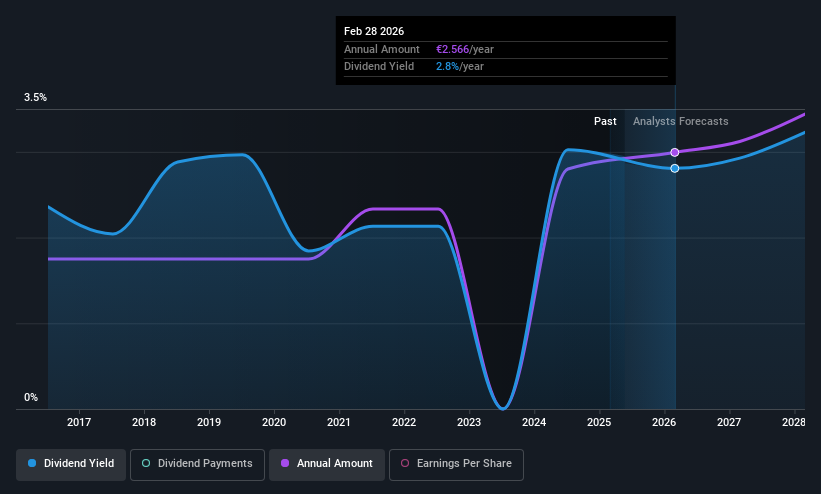
Task: Click the pink Earnings Per Share circle icon
Action: (x=405, y=464)
